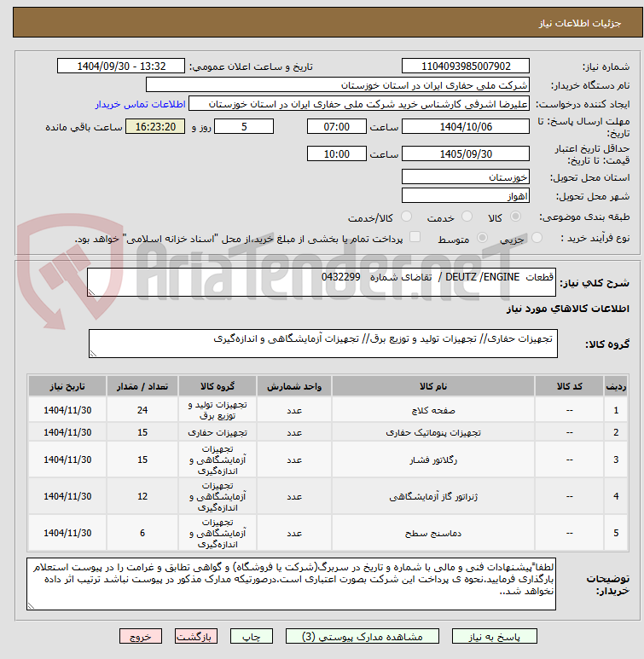The height and width of the screenshot is (659, 644).
Task: Click the ایجاد کننده درخواست field
Action: pos(359,104)
